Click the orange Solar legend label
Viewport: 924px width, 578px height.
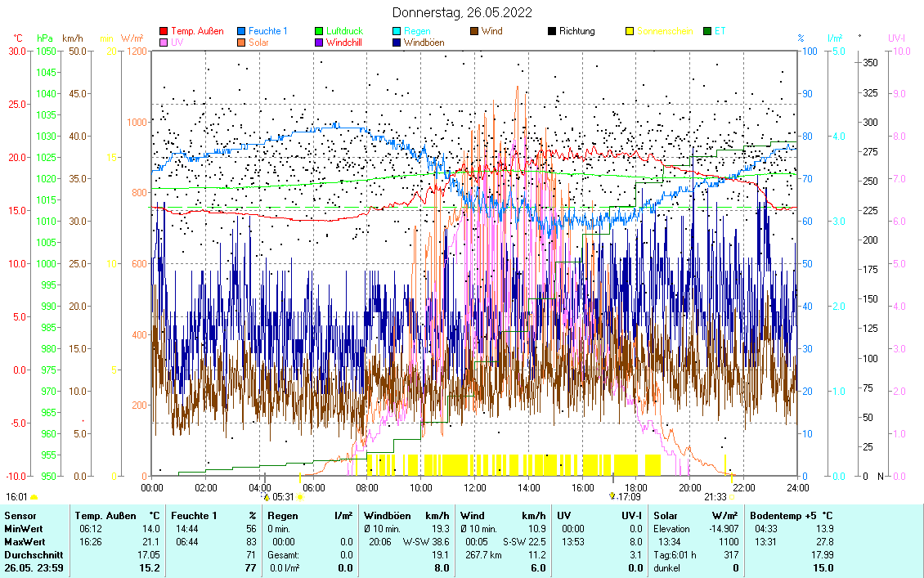[x=259, y=42]
